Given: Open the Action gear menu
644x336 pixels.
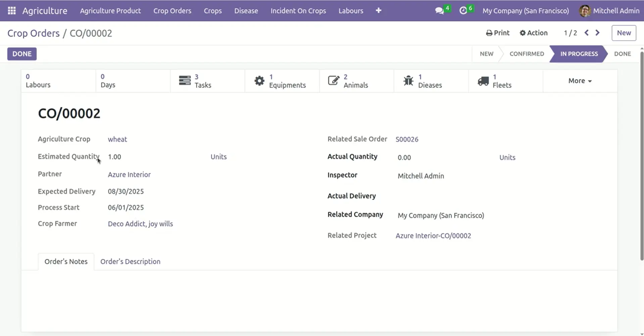Looking at the screenshot, I should pyautogui.click(x=533, y=33).
